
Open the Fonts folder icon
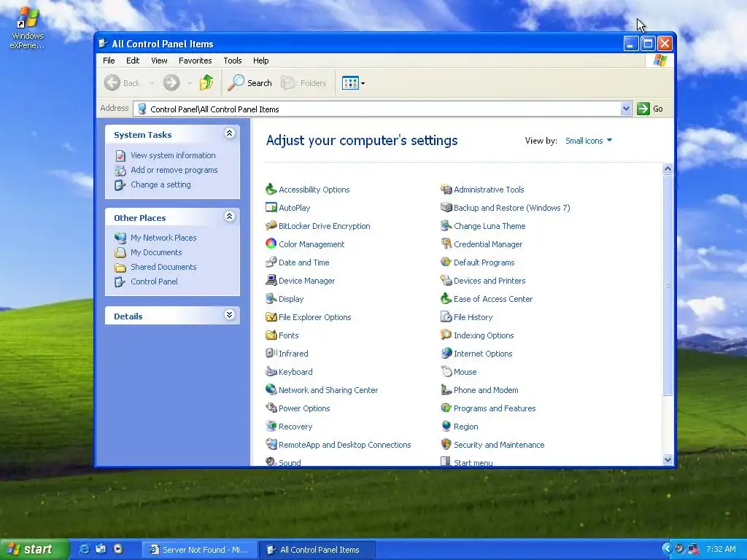271,335
